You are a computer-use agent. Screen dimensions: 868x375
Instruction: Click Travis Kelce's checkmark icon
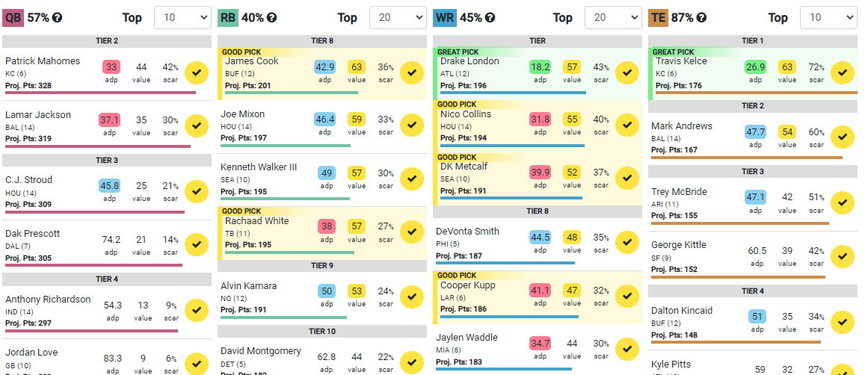point(842,72)
